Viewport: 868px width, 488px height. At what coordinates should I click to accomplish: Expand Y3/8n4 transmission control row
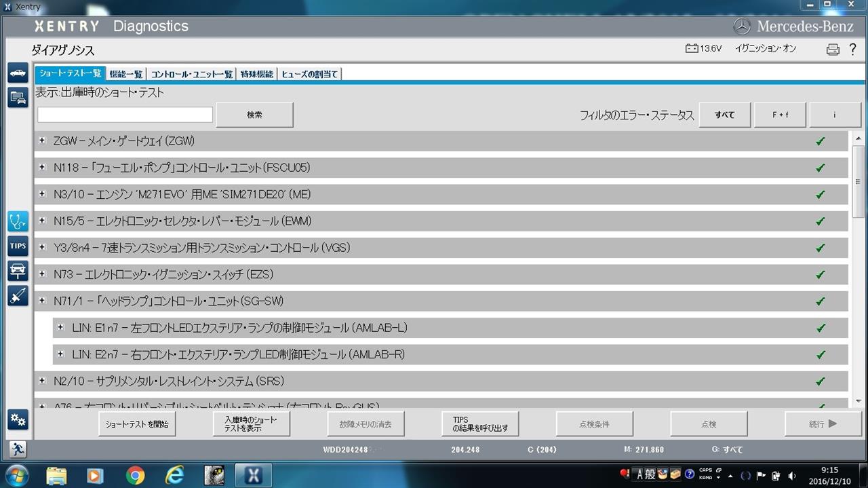[x=42, y=247]
